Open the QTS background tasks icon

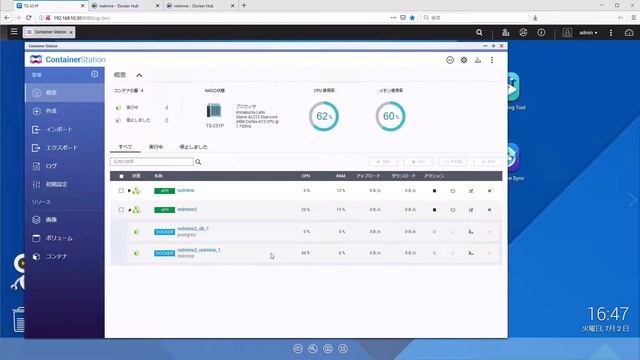pyautogui.click(x=505, y=32)
